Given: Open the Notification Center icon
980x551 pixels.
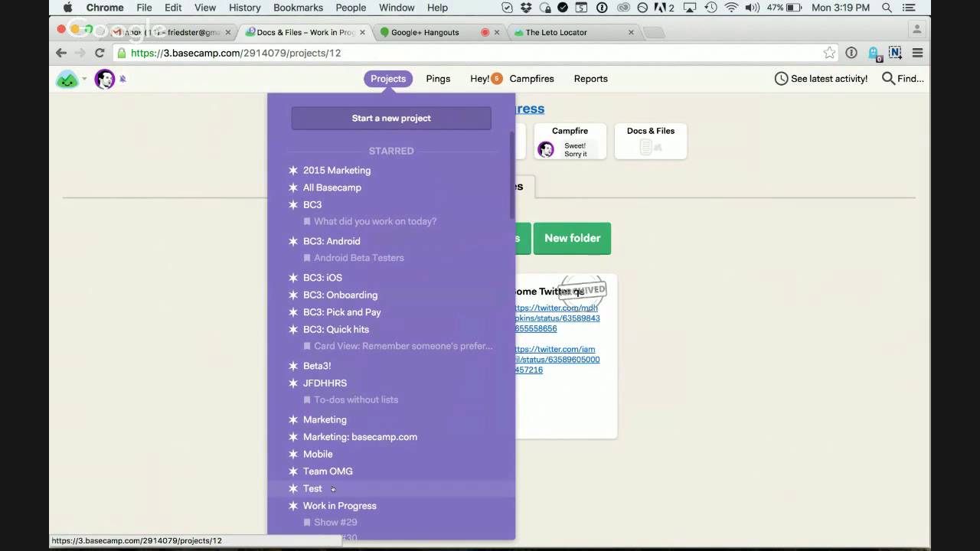Looking at the screenshot, I should tap(909, 8).
